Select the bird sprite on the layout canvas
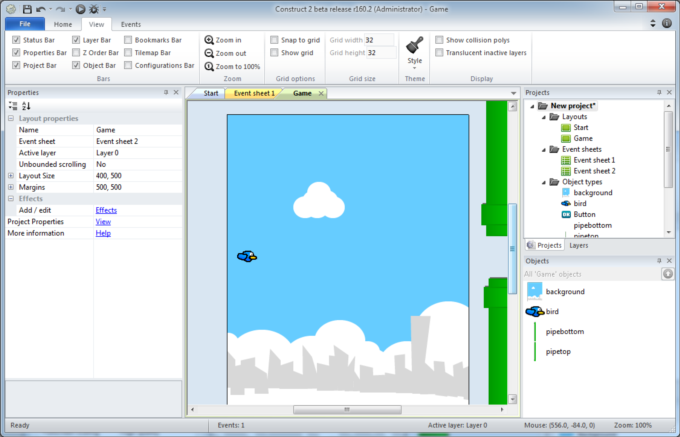 tap(247, 256)
